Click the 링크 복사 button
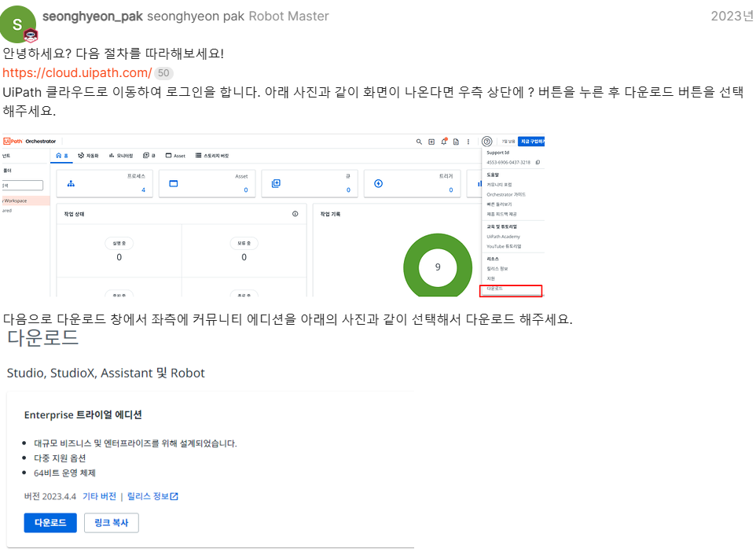756x552 pixels. (112, 523)
